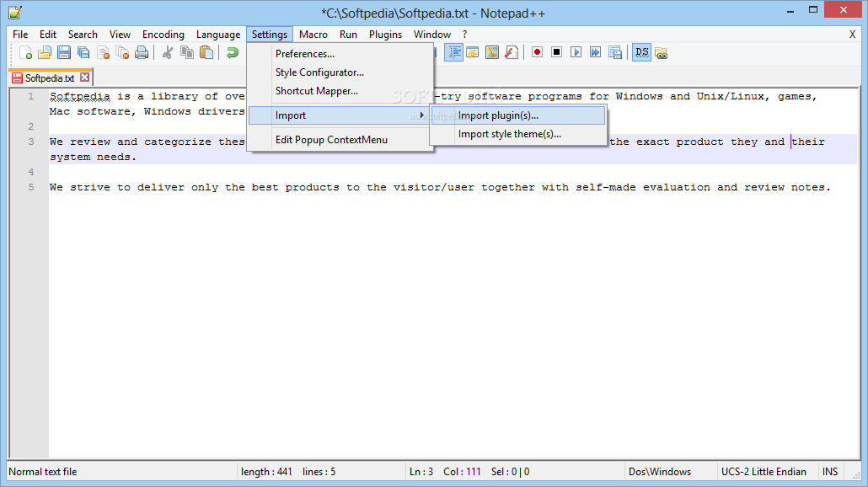Open the View menu
Image resolution: width=868 pixels, height=487 pixels.
(120, 35)
